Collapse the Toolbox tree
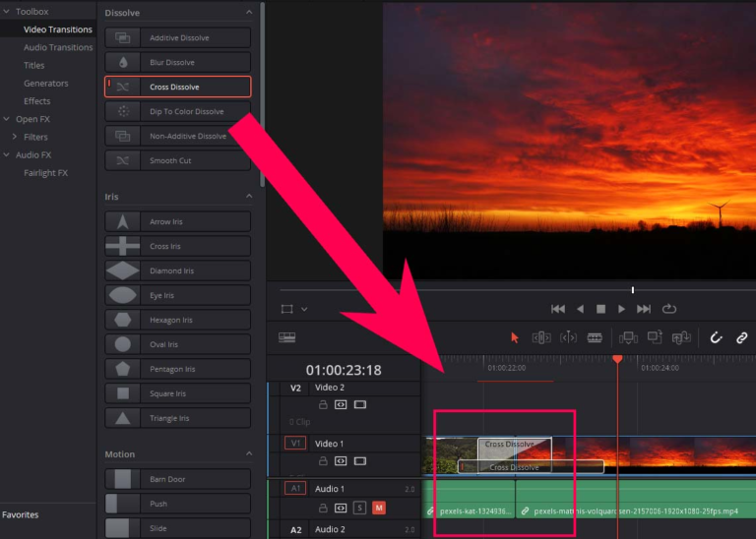756x539 pixels. 6,11
